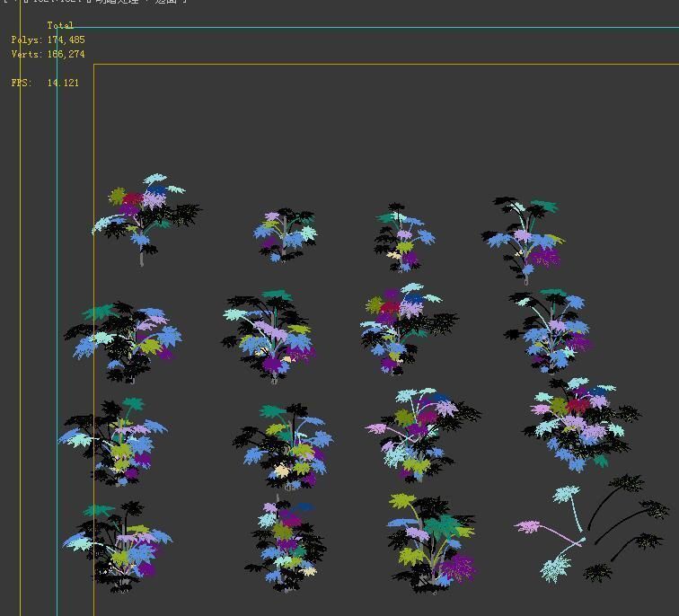Select the small plant in row one, column two
679x616 pixels.
pos(285,235)
